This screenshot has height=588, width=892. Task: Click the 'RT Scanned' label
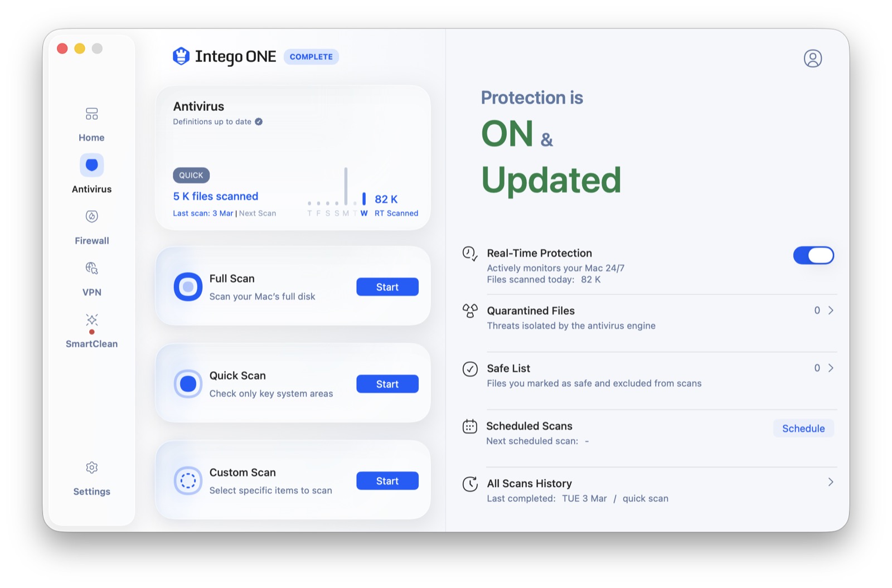[396, 213]
